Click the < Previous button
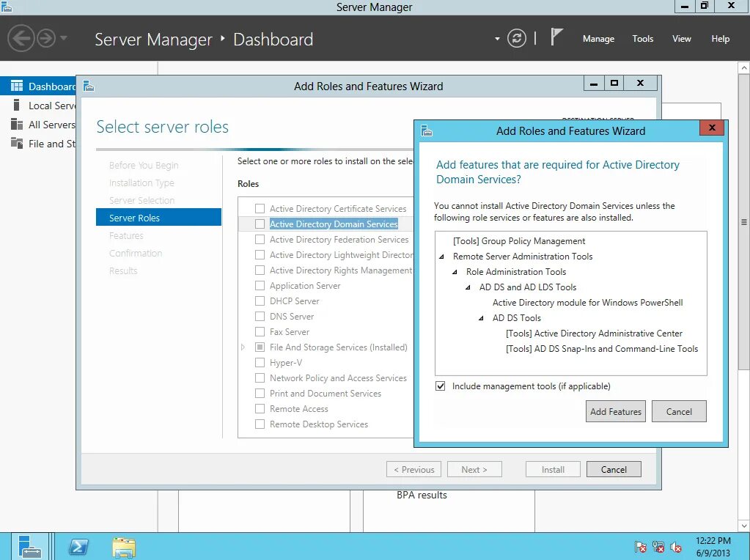 [x=413, y=470]
